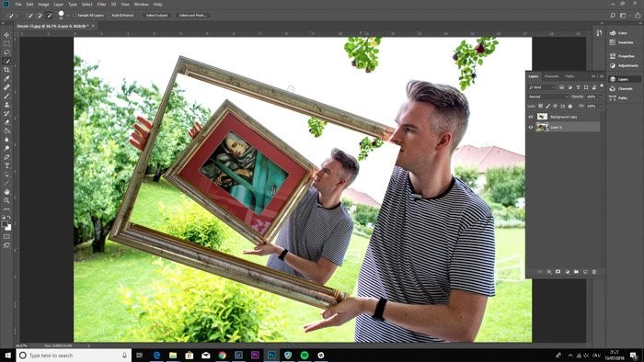Toggle layer filtering on/off switch
This screenshot has height=362, width=644.
tap(602, 86)
